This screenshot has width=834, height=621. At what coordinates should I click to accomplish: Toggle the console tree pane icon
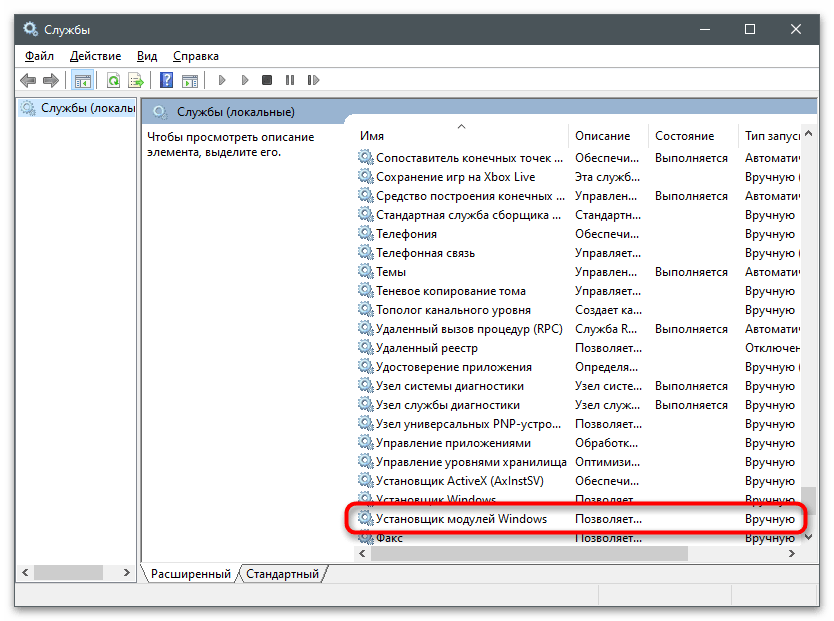[83, 80]
